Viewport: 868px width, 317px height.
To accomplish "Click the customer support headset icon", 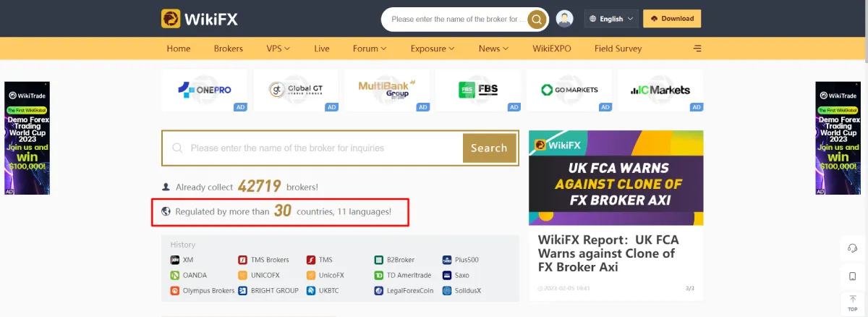I will [x=852, y=248].
